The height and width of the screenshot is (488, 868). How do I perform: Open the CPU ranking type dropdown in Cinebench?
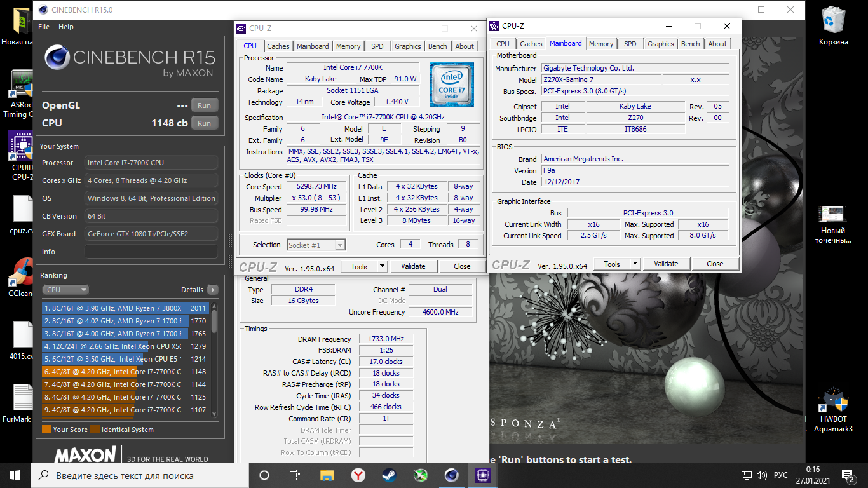click(66, 290)
